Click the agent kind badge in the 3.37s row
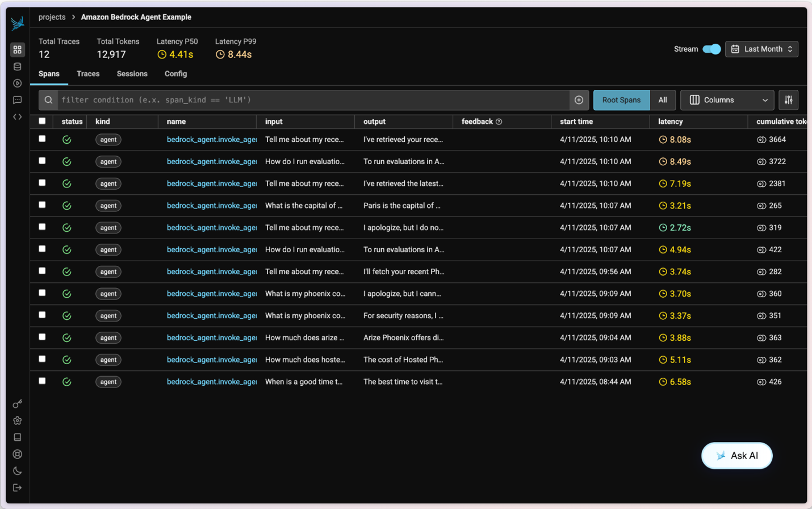The height and width of the screenshot is (509, 812). (108, 316)
